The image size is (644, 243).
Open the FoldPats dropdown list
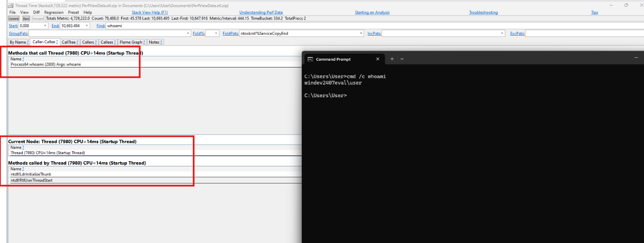pyautogui.click(x=361, y=34)
